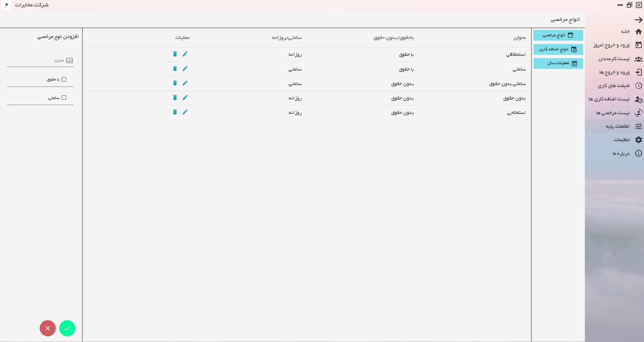Screen dimensions: 644x342
Task: Click the عنوان title input field
Action: click(37, 61)
